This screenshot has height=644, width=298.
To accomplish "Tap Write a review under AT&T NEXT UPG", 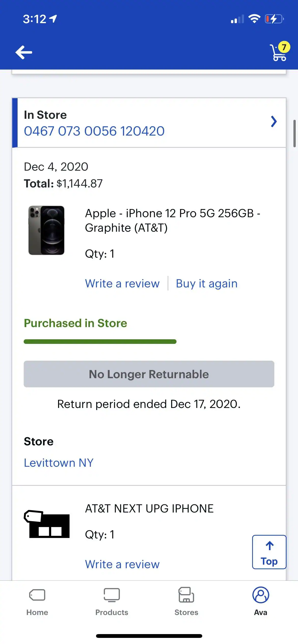I will click(x=122, y=564).
